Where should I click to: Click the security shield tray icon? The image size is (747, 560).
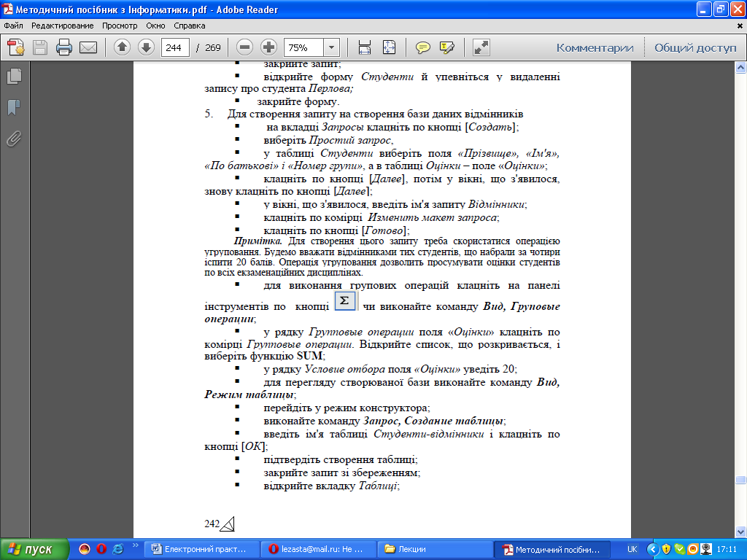point(667,549)
